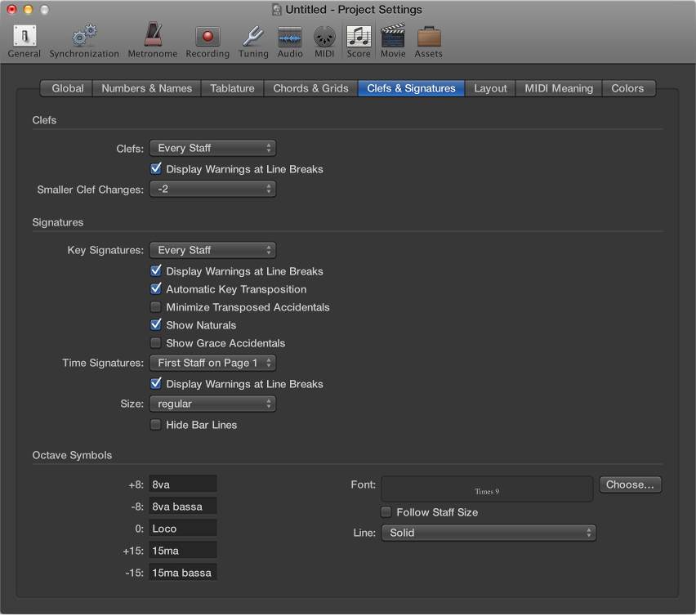This screenshot has height=616, width=696.
Task: Check the Hide Bar Lines option
Action: pyautogui.click(x=156, y=425)
